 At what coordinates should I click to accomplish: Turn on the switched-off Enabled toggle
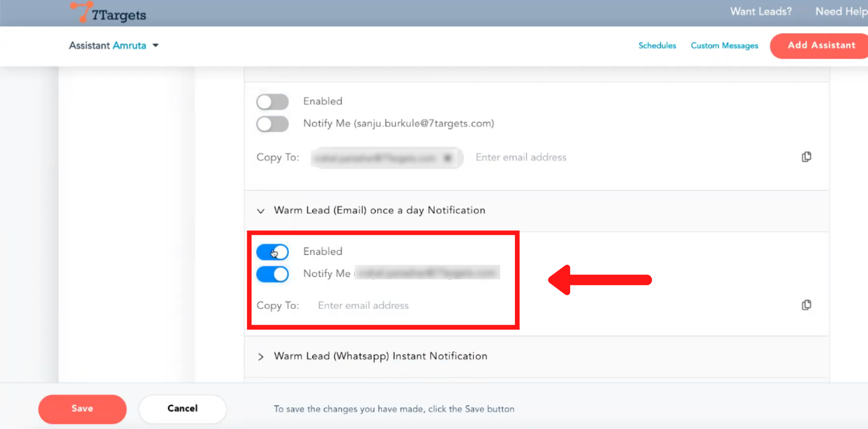tap(272, 102)
